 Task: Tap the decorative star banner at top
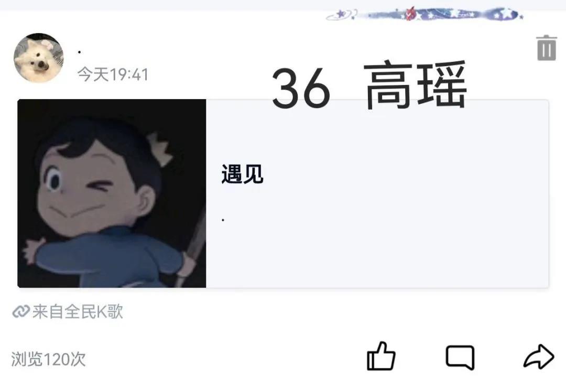(424, 15)
